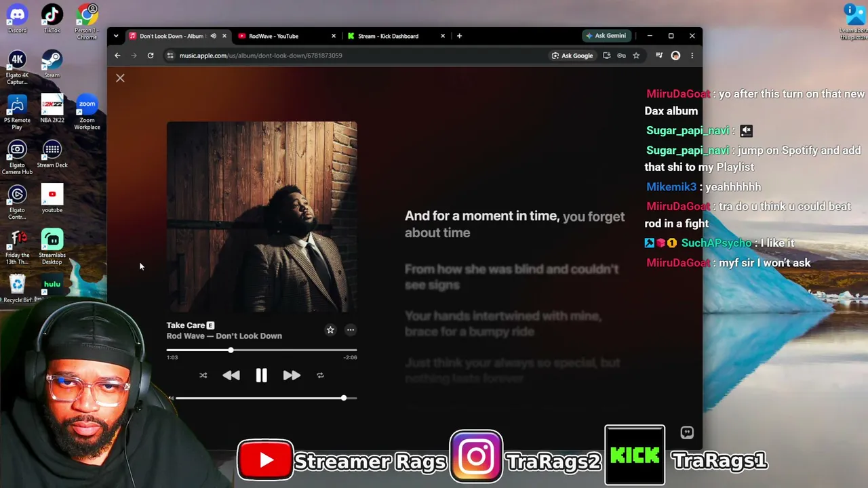The height and width of the screenshot is (488, 868).
Task: Open the Elgato Camera Hub shortcut
Action: click(x=17, y=157)
